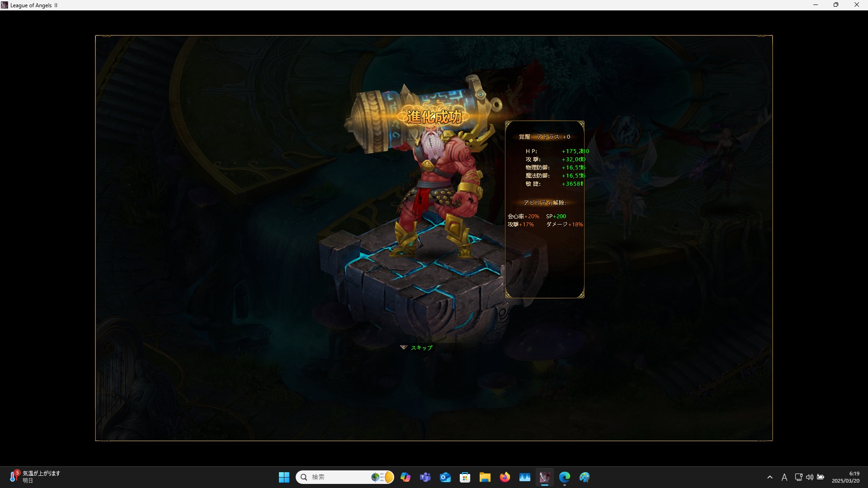
Task: Open the Paint app from the taskbar
Action: [x=585, y=477]
